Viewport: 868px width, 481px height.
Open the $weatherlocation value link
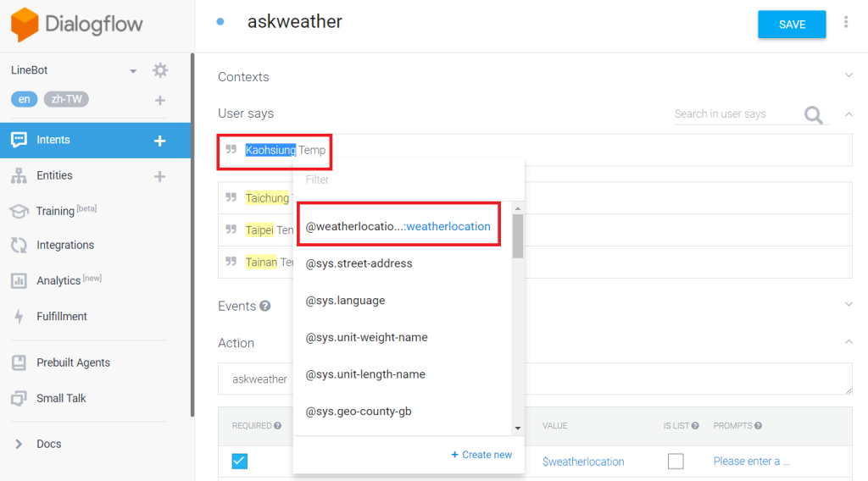pos(583,462)
